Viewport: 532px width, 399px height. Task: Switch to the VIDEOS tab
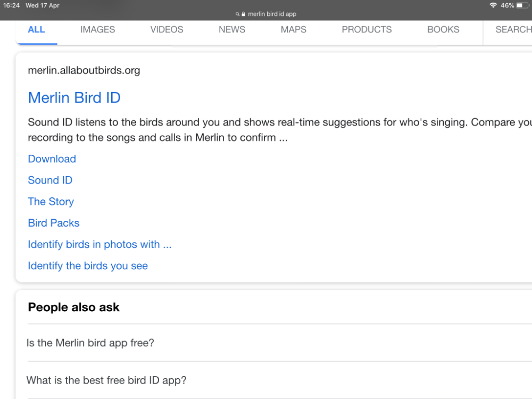167,29
